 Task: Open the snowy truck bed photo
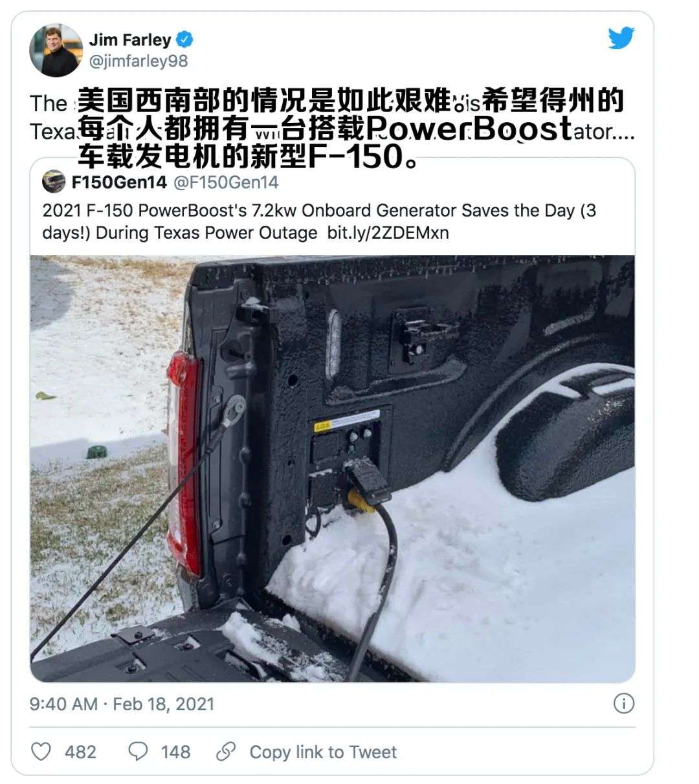click(332, 468)
